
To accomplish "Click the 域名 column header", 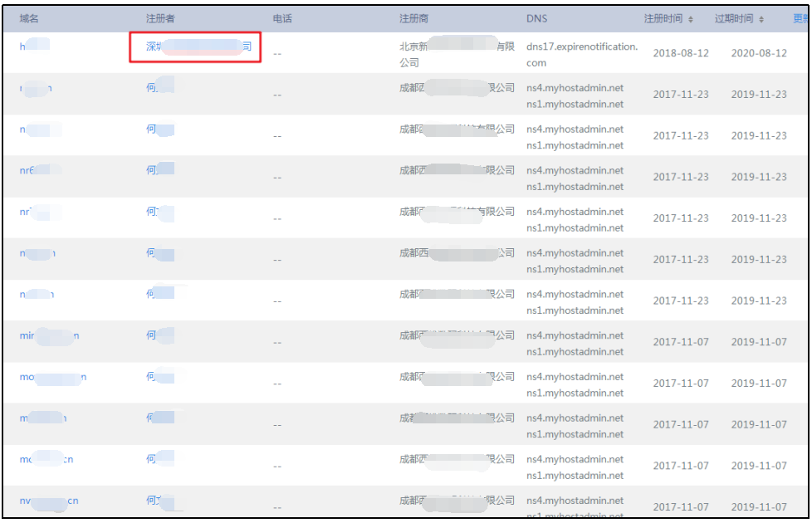I will point(29,18).
